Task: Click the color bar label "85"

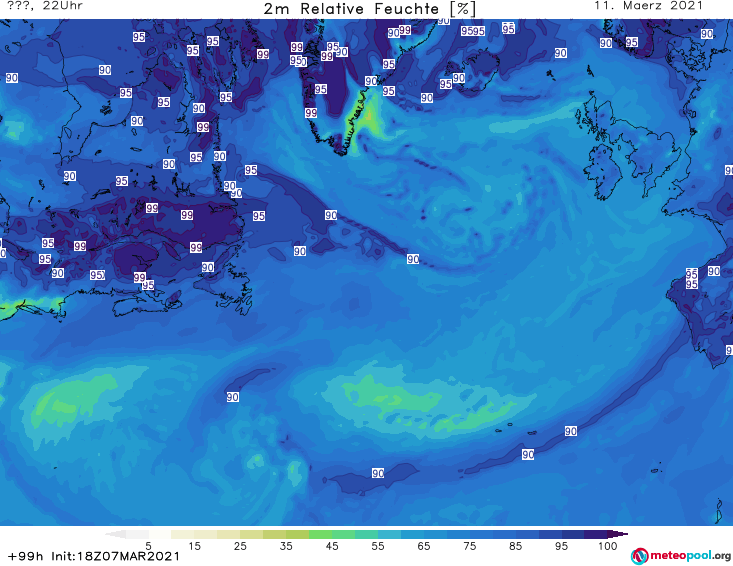Action: pos(515,546)
